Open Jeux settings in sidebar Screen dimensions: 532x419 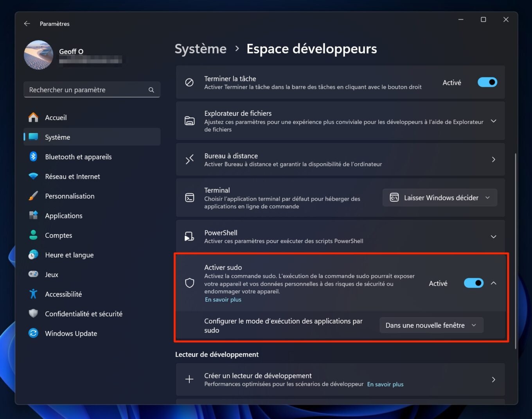click(x=92, y=274)
